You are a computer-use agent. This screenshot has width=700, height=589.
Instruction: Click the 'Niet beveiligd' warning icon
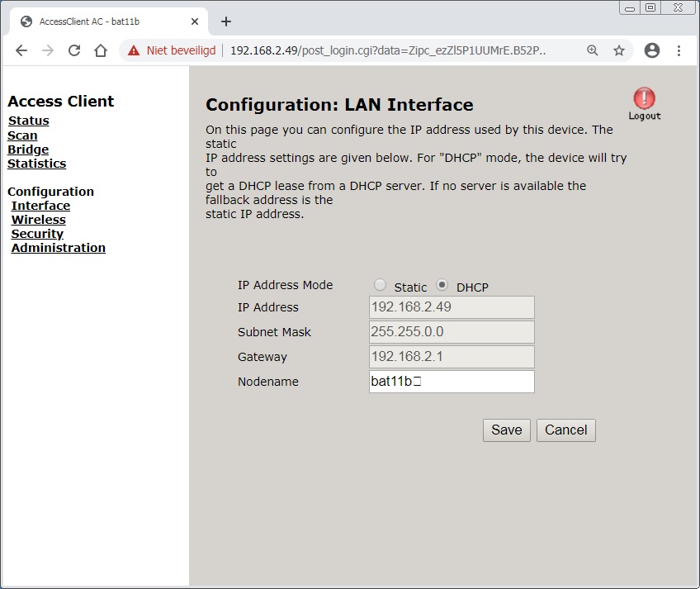[134, 50]
